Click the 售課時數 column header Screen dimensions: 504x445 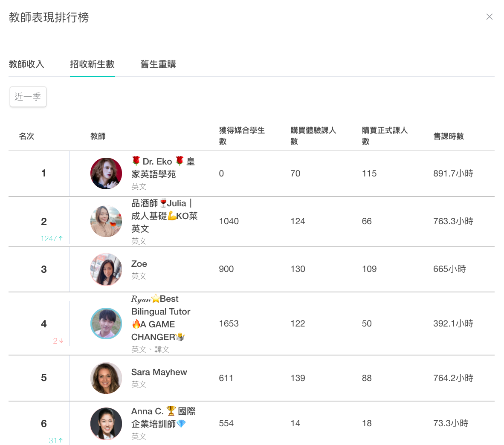(449, 136)
